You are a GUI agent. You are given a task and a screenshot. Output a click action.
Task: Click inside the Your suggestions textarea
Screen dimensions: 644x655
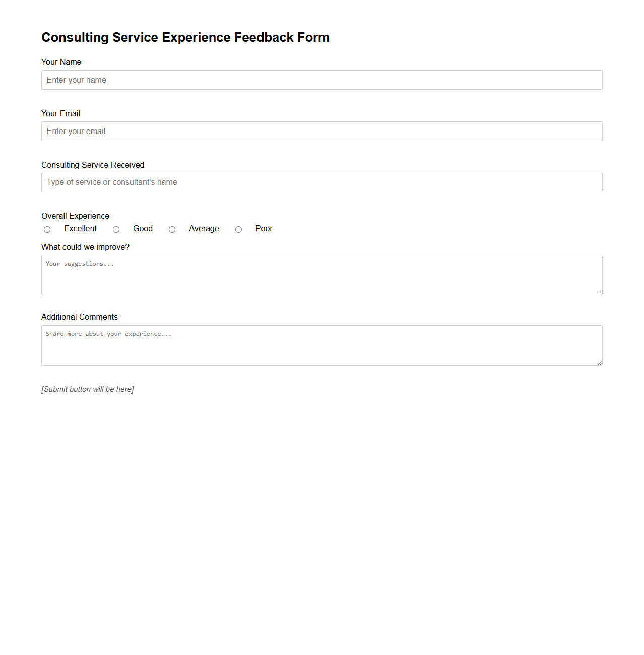321,275
